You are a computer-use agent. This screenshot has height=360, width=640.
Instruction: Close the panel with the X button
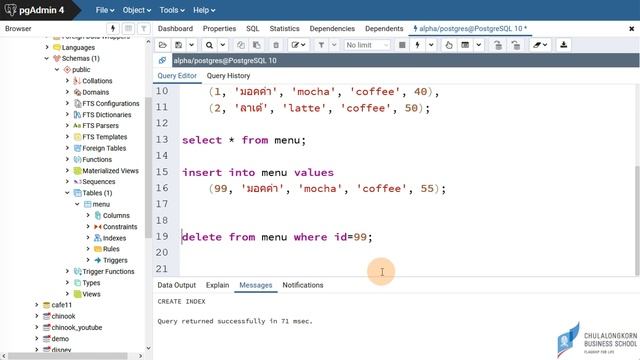click(x=631, y=29)
